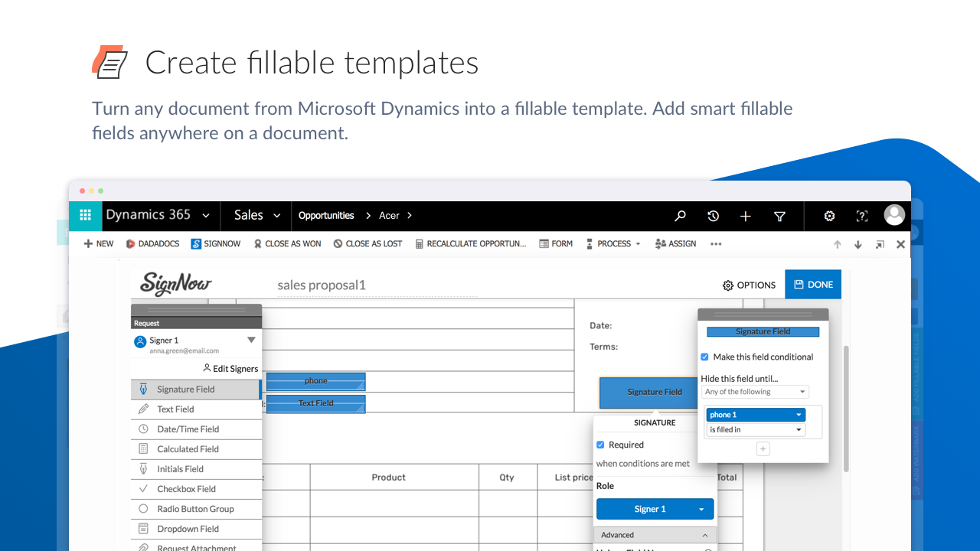Viewport: 980px width, 551px height.
Task: Open the advanced find filter icon
Action: point(779,217)
